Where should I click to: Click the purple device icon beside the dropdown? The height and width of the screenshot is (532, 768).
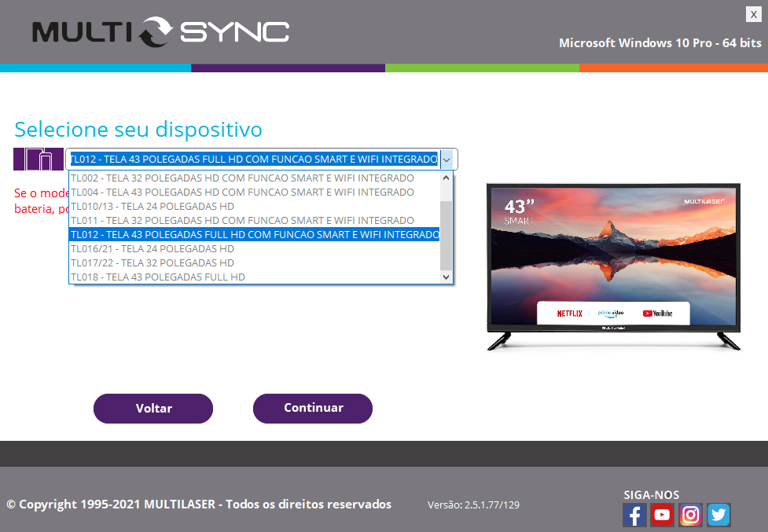39,159
